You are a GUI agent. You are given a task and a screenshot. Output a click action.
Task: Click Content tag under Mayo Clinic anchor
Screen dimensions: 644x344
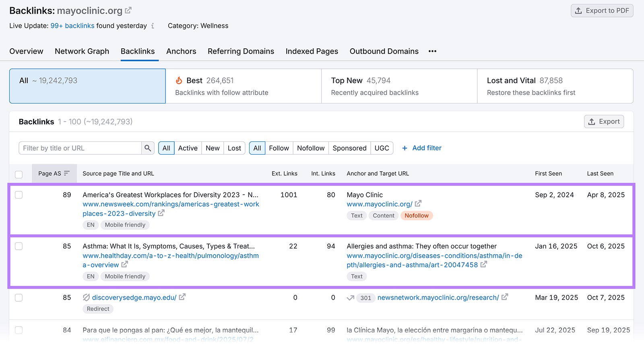coord(383,216)
